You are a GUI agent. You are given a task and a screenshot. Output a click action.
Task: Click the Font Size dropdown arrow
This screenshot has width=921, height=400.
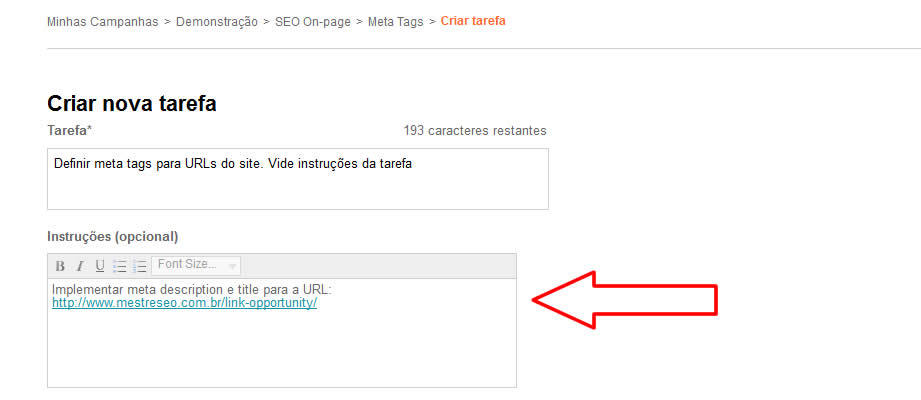click(232, 267)
